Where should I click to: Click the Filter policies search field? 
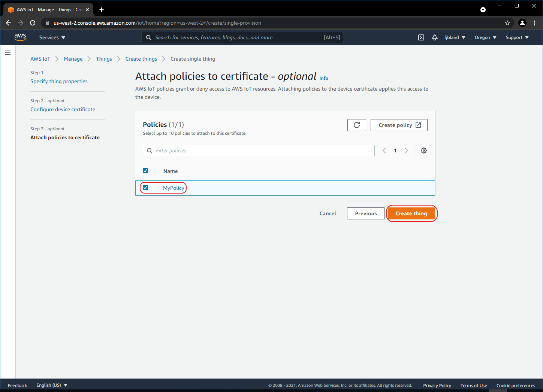tap(259, 151)
